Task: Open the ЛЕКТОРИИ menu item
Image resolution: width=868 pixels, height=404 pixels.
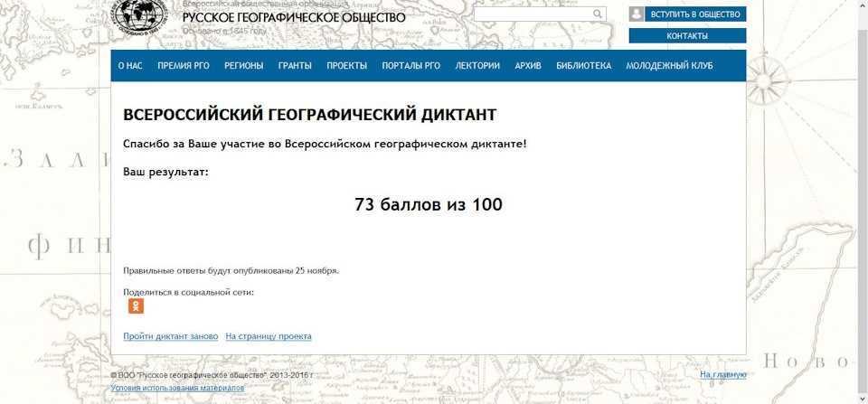Action: [477, 66]
